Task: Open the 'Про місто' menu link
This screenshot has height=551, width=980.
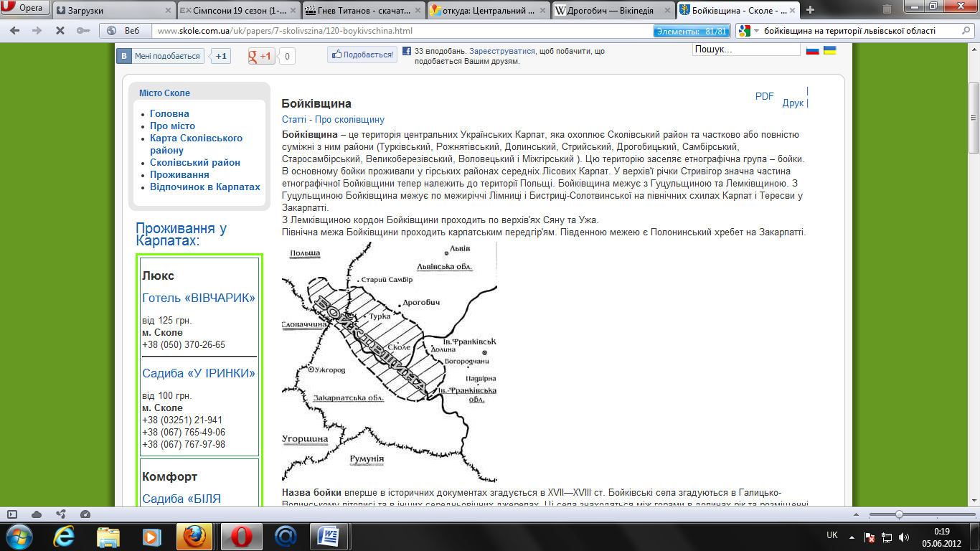Action: tap(172, 126)
